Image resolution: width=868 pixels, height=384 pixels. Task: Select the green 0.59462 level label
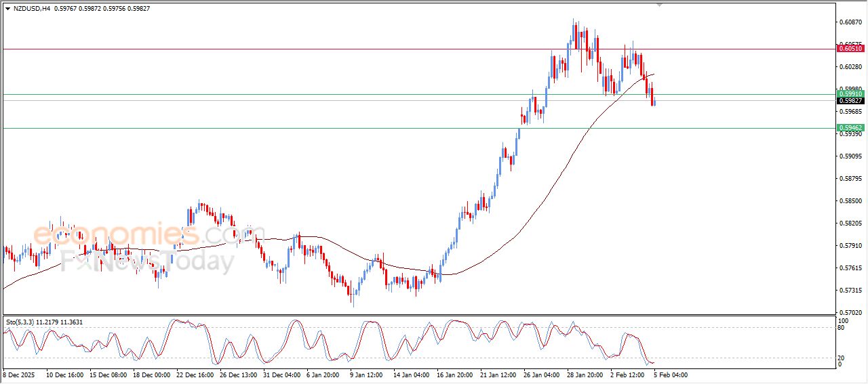click(x=850, y=127)
